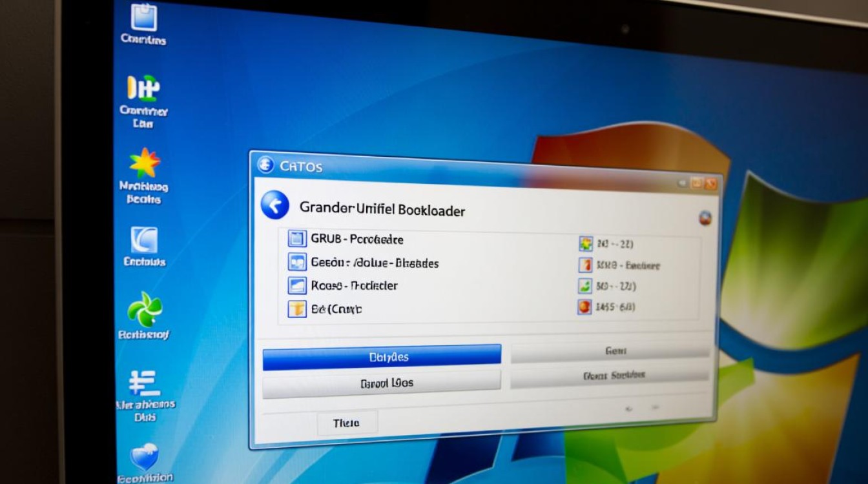
Task: Open the blue heart-shaped desktop icon
Action: tap(144, 457)
